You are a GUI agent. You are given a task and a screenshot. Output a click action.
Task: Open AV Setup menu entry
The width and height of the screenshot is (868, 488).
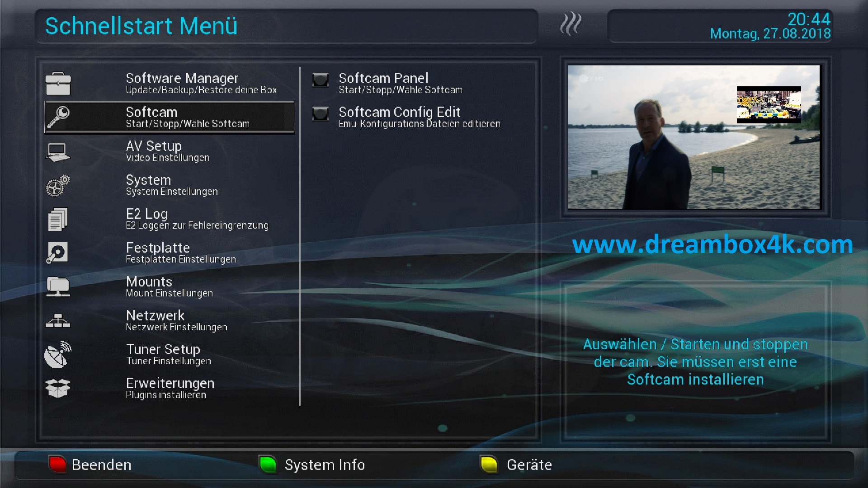pos(170,151)
